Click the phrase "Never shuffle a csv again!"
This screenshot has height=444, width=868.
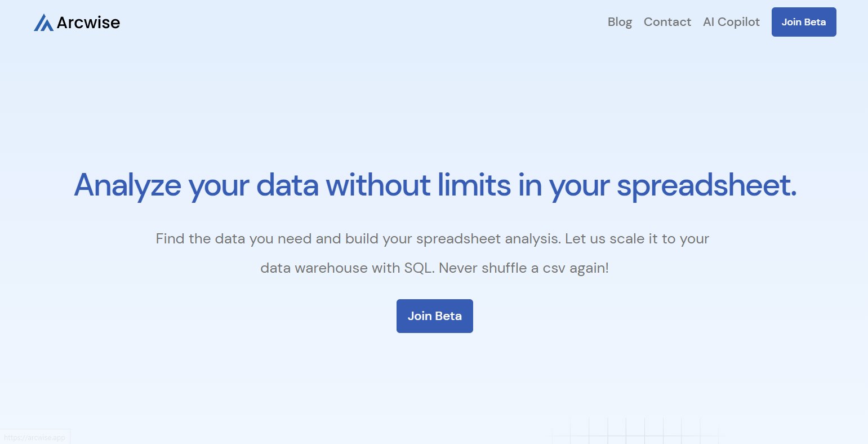tap(524, 268)
